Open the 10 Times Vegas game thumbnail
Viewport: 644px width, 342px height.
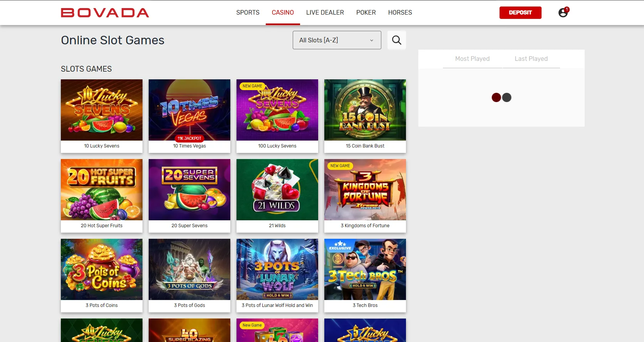click(x=190, y=110)
